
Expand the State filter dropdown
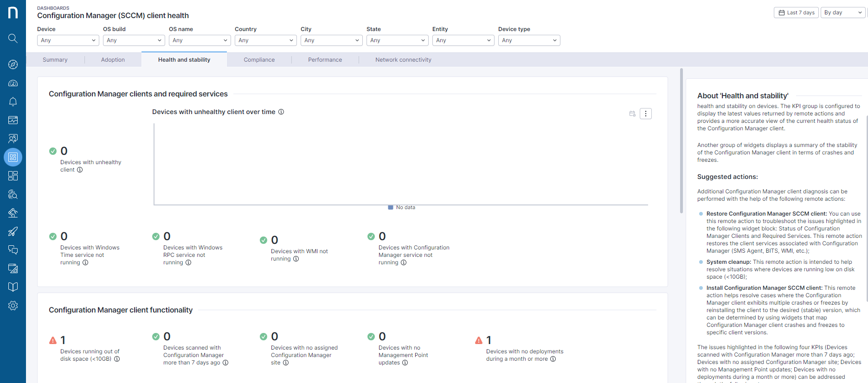click(398, 40)
